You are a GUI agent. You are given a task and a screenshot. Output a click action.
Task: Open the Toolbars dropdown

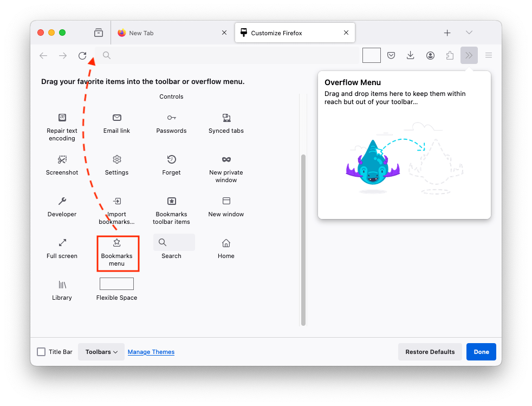tap(101, 351)
